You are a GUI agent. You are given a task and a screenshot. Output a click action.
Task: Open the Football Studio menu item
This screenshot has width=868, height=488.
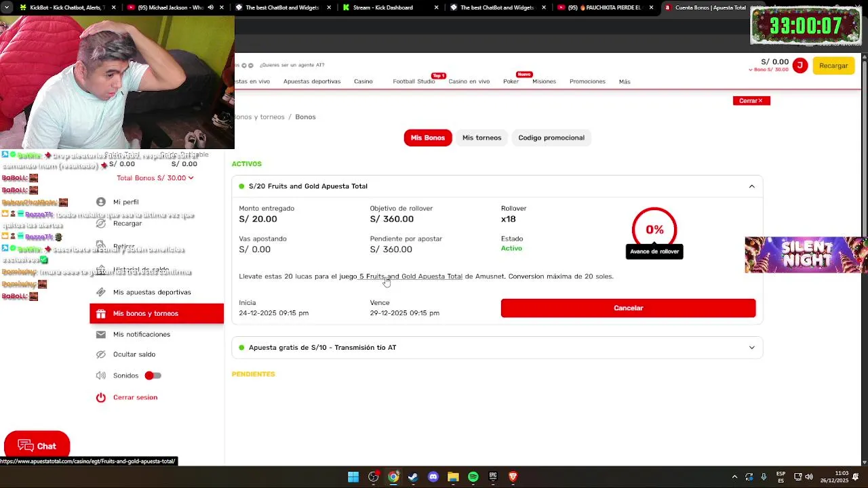414,81
